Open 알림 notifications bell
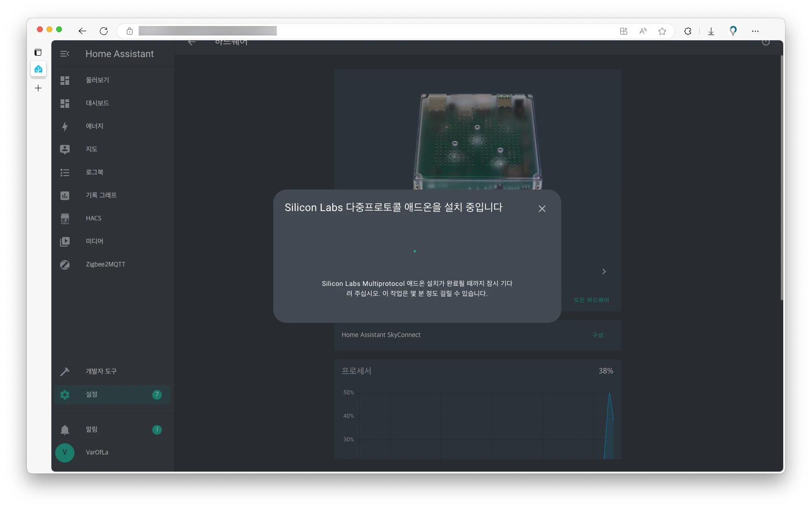Image resolution: width=812 pixels, height=509 pixels. (x=65, y=429)
